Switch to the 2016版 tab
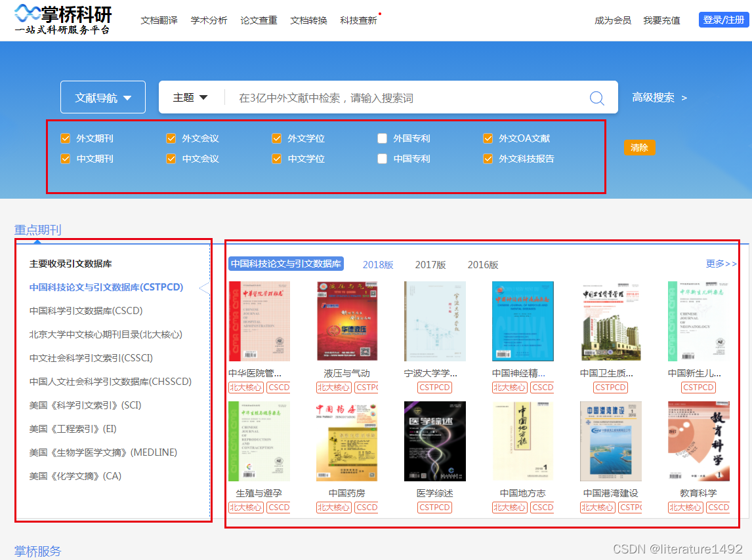Image resolution: width=752 pixels, height=560 pixels. click(483, 265)
